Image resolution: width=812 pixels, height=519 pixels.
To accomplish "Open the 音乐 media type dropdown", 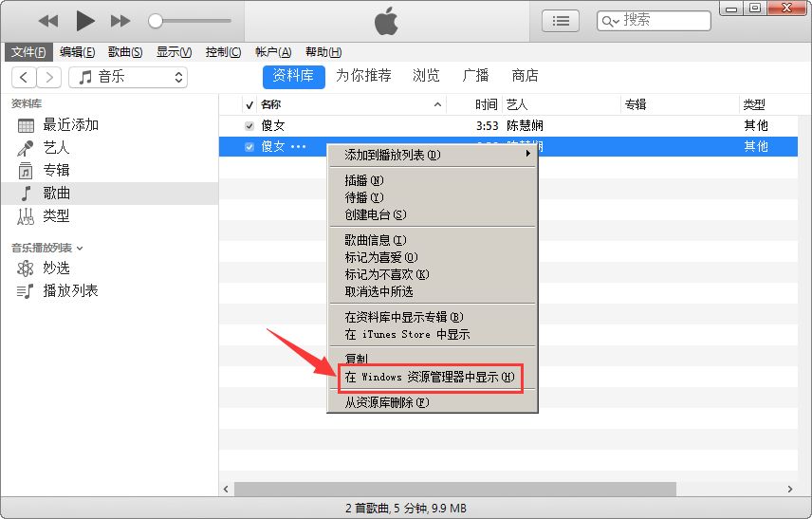I will coord(130,77).
